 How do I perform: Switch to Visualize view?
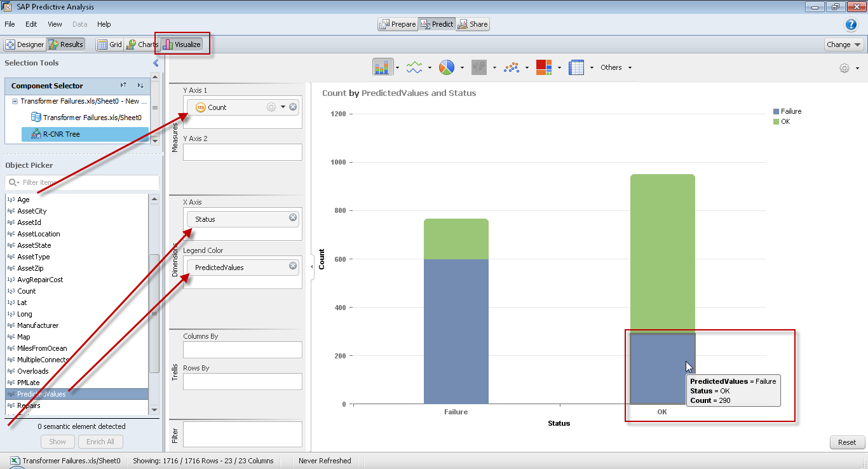tap(182, 44)
